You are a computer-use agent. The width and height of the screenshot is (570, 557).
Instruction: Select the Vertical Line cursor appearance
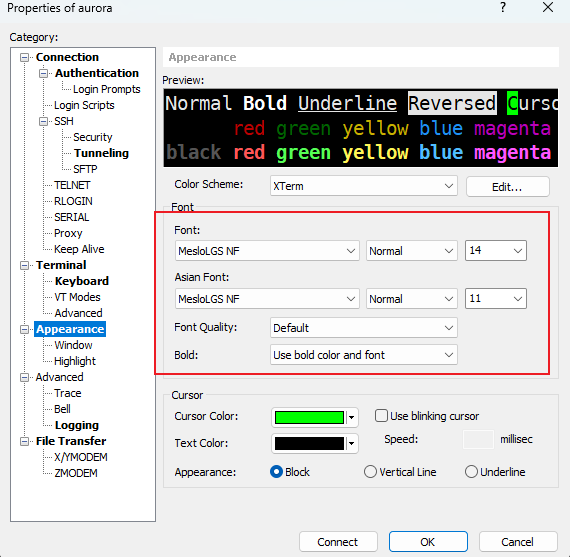(370, 472)
